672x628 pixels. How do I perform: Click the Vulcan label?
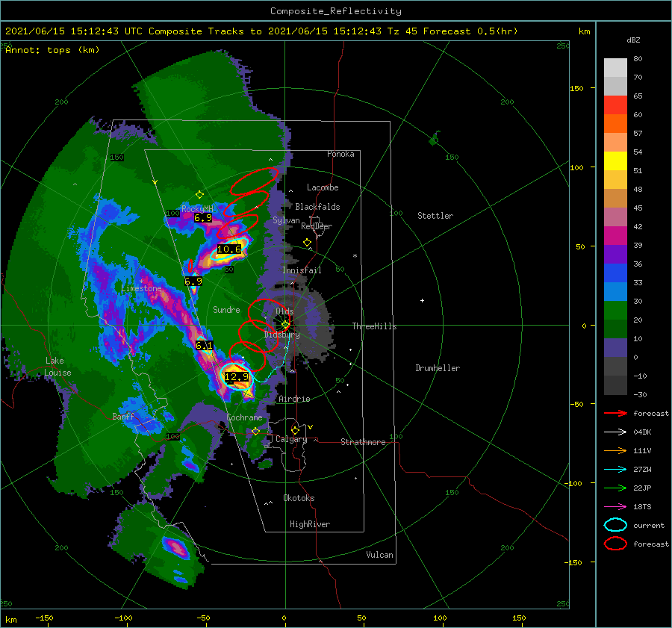click(379, 555)
